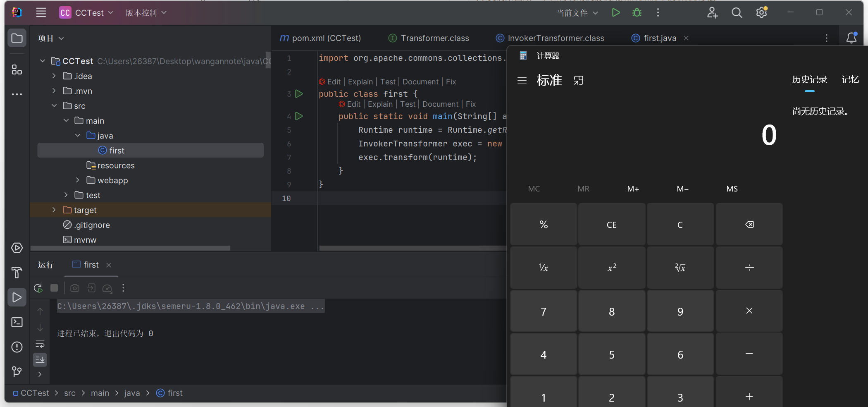
Task: Open the Problems tool window icon
Action: [17, 347]
